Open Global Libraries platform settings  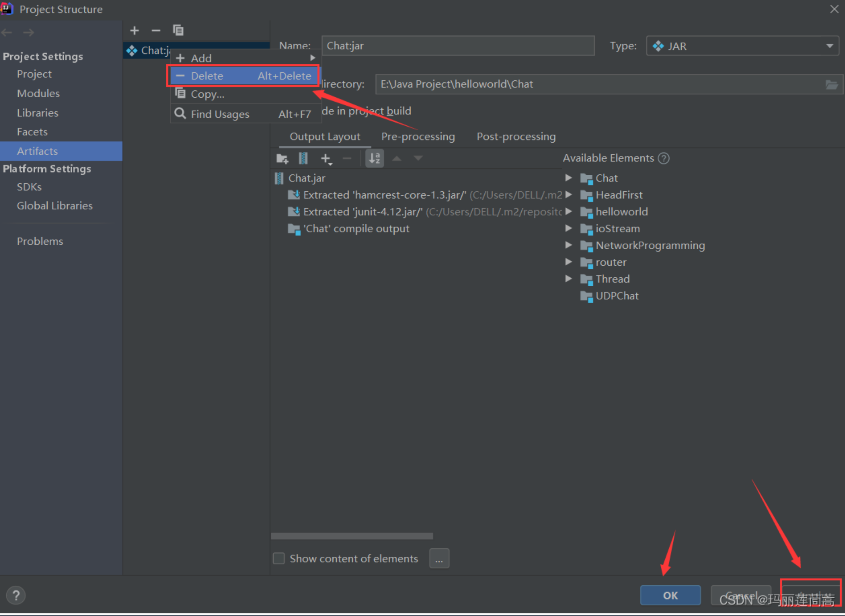coord(55,205)
